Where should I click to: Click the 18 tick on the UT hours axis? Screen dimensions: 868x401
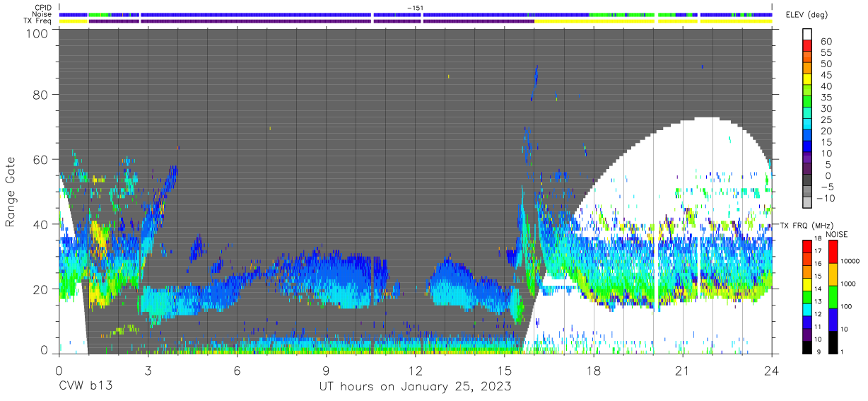(594, 370)
